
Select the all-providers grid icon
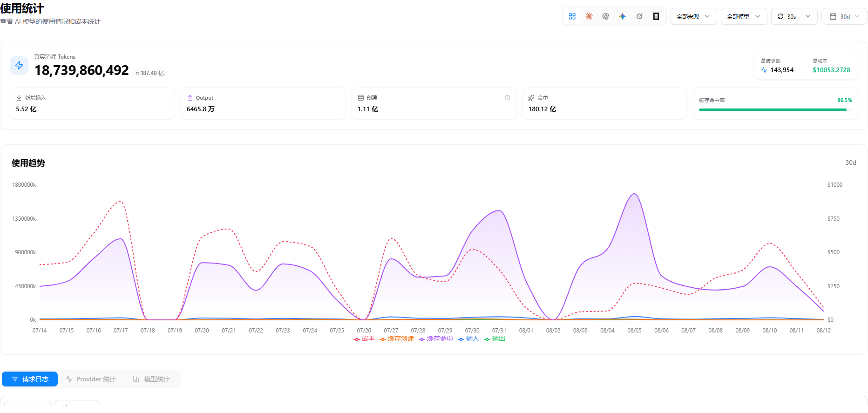pyautogui.click(x=572, y=16)
